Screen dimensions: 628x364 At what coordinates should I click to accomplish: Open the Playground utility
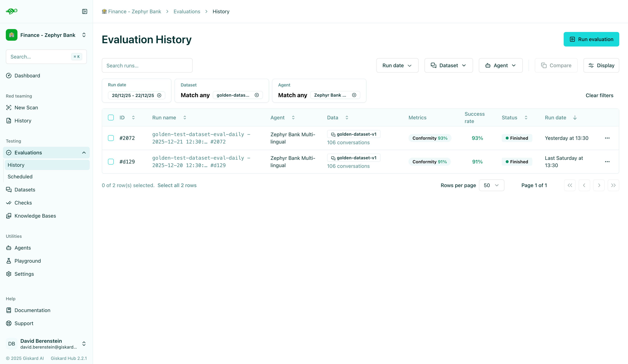click(27, 261)
